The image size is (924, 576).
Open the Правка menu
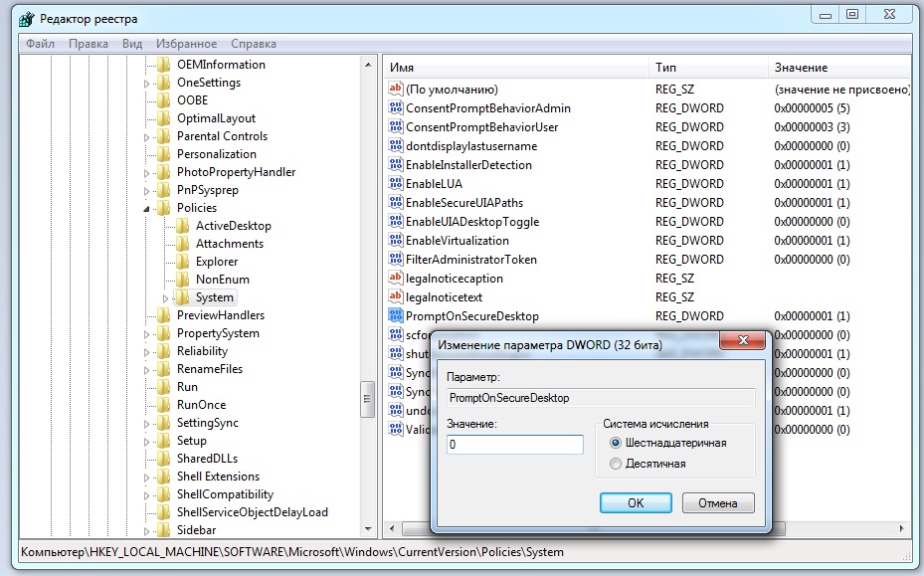tap(89, 44)
